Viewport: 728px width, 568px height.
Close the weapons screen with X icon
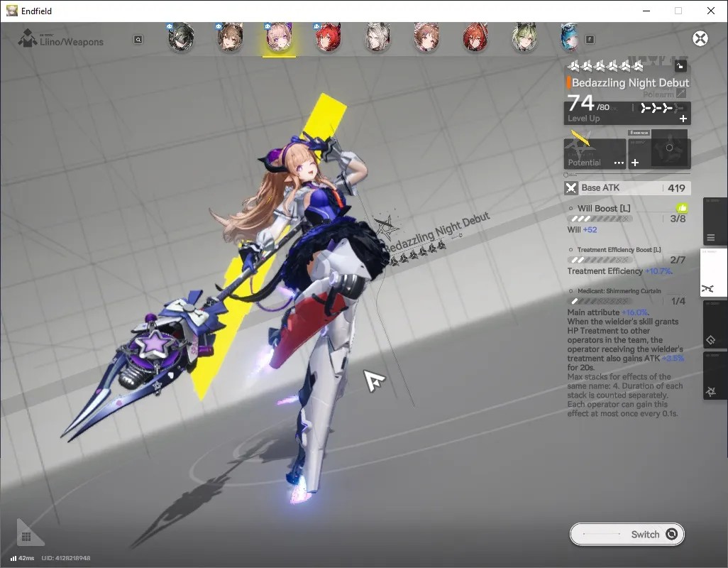click(x=700, y=38)
